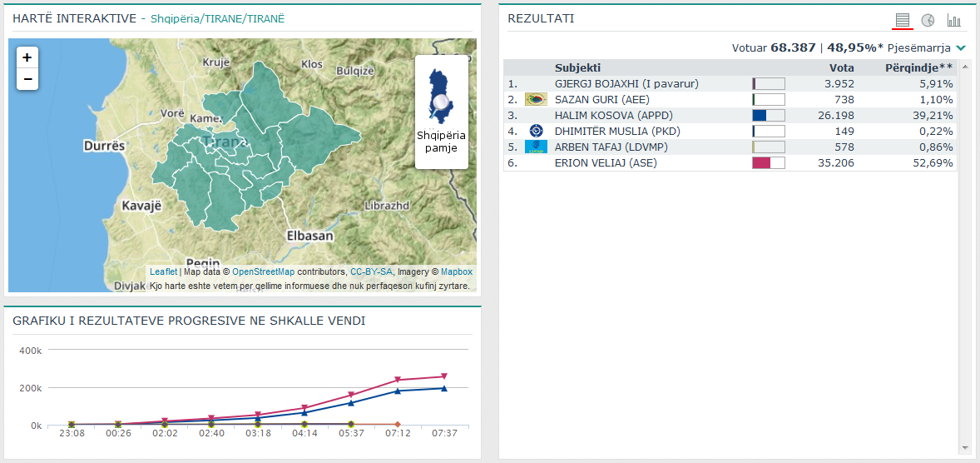Click the 07:37 pink line data point
The height and width of the screenshot is (463, 980).
[x=443, y=376]
